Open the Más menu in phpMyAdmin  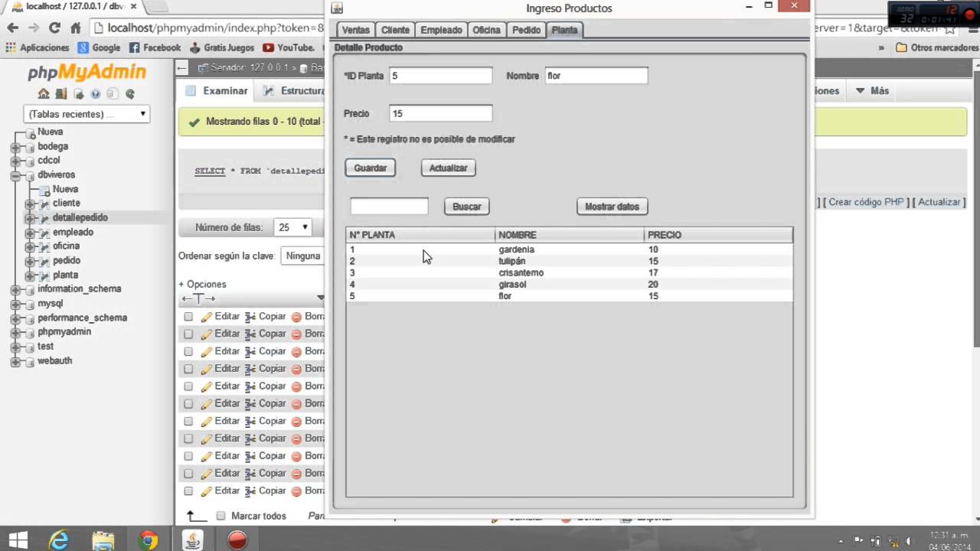[872, 90]
